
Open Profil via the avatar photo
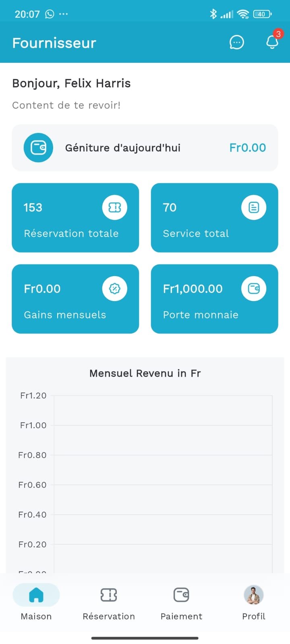point(254,595)
